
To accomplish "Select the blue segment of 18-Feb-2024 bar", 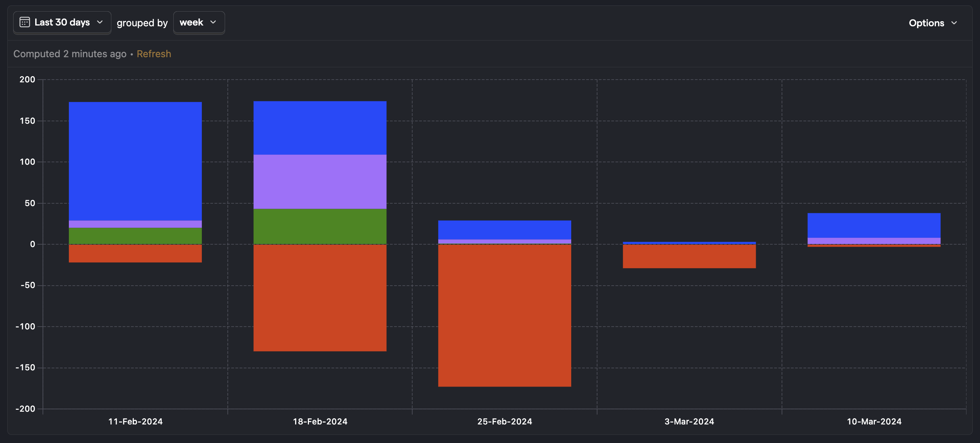I will coord(320,128).
